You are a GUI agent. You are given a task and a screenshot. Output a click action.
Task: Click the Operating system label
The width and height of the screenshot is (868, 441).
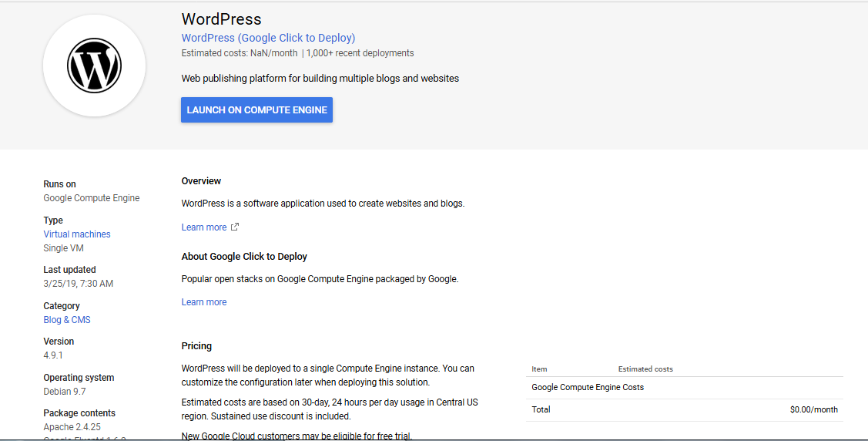click(x=79, y=378)
